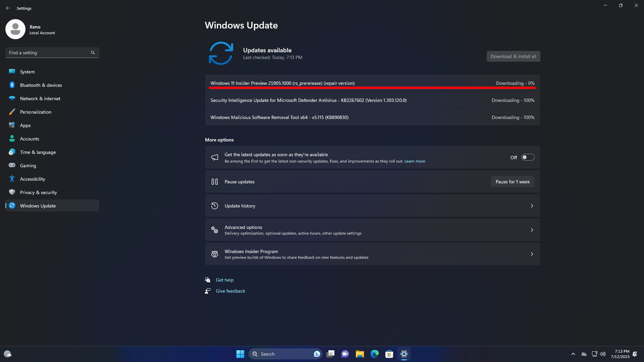Click the weather widget icon in taskbar
This screenshot has height=362, width=644.
pos(7,354)
